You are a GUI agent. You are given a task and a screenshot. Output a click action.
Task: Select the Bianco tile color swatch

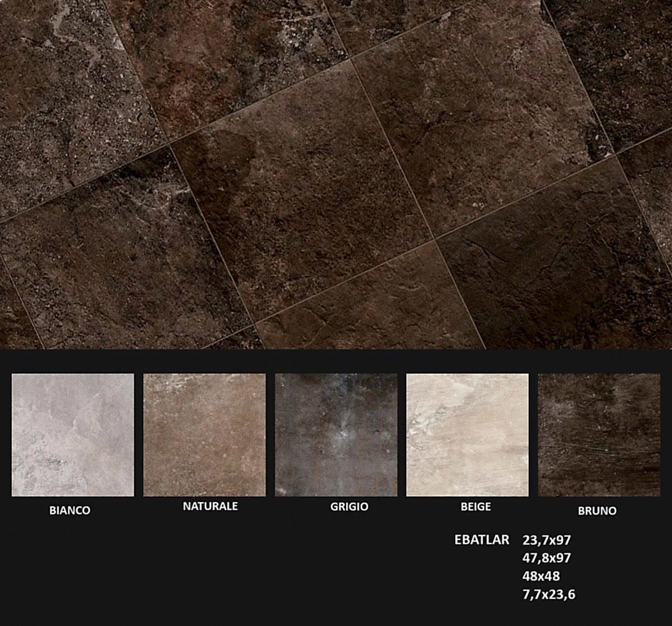(x=73, y=435)
